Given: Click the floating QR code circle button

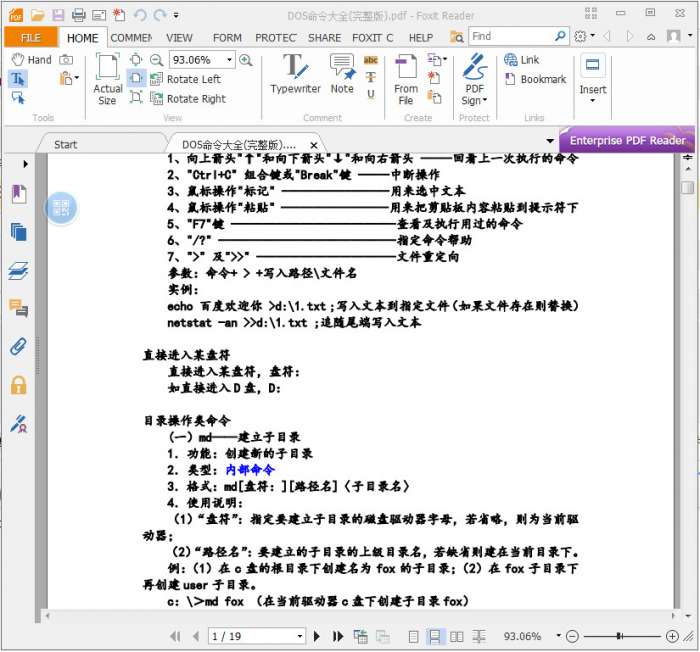Looking at the screenshot, I should 61,208.
